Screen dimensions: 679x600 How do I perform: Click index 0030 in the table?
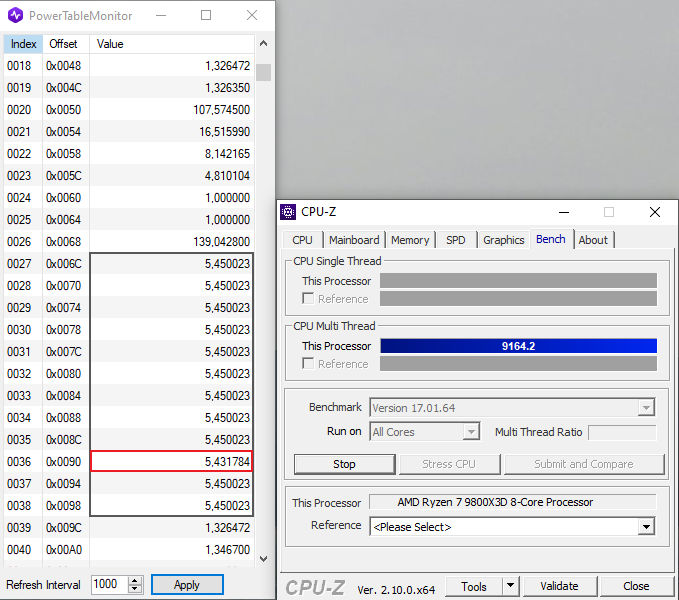pyautogui.click(x=19, y=330)
